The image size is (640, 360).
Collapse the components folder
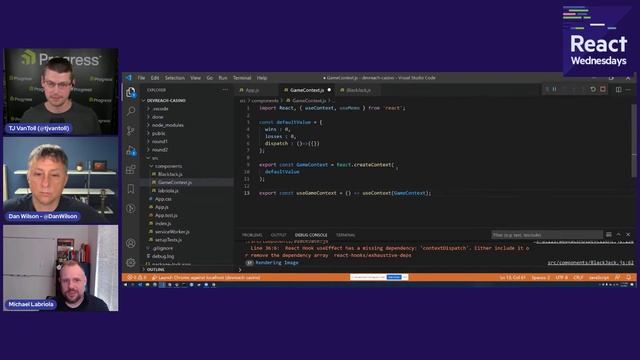click(186, 166)
